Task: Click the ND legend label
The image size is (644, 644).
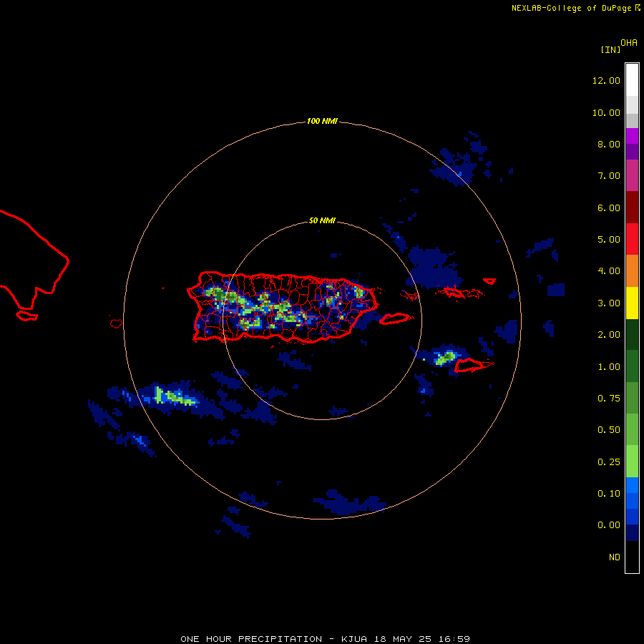Action: coord(615,557)
